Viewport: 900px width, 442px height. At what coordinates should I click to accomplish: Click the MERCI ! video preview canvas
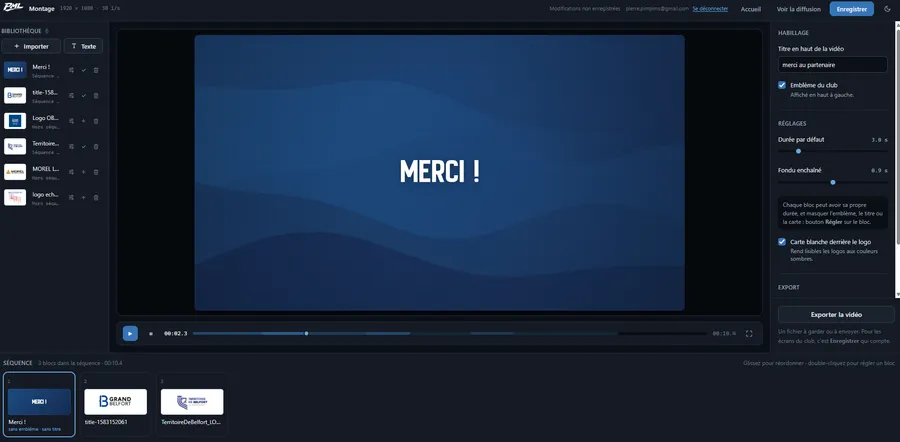click(x=439, y=173)
